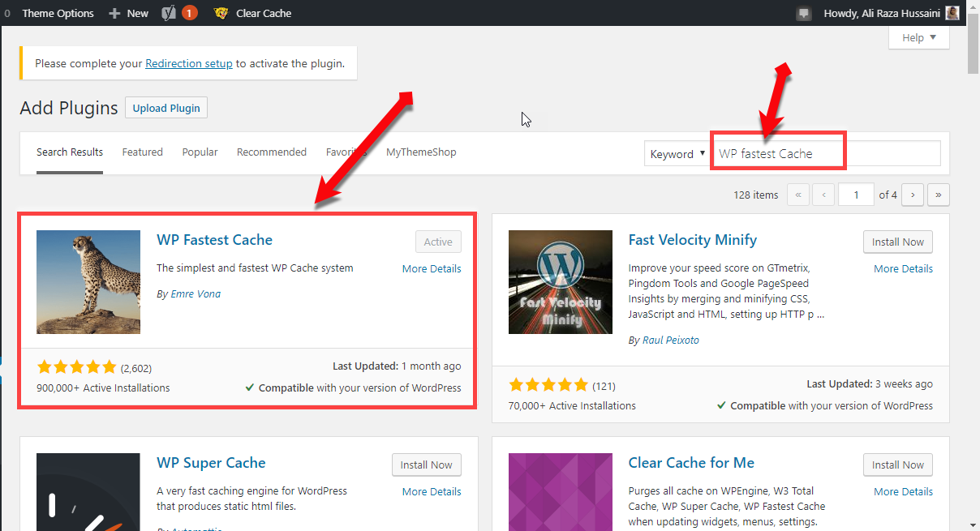The width and height of the screenshot is (980, 531).
Task: Go to next page of plugin results
Action: tap(913, 195)
